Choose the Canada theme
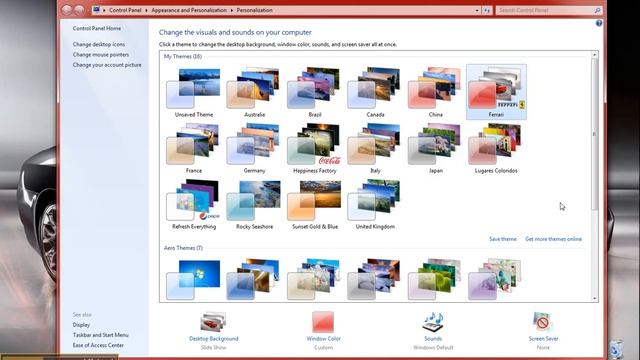640x360 pixels. click(x=375, y=93)
